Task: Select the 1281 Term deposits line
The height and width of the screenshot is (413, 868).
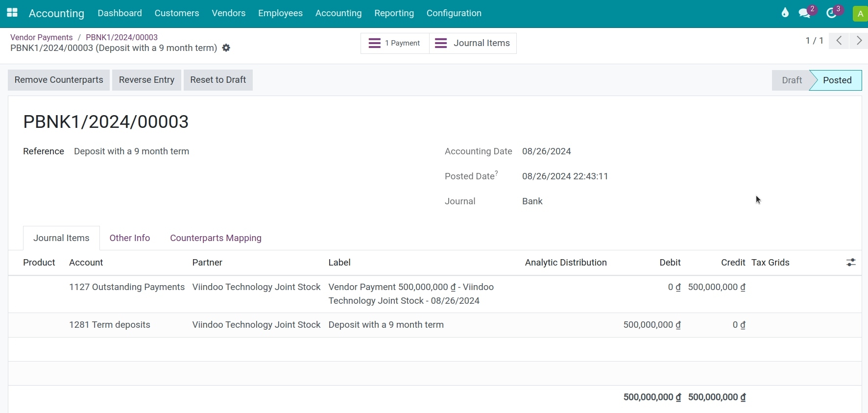Action: point(110,325)
